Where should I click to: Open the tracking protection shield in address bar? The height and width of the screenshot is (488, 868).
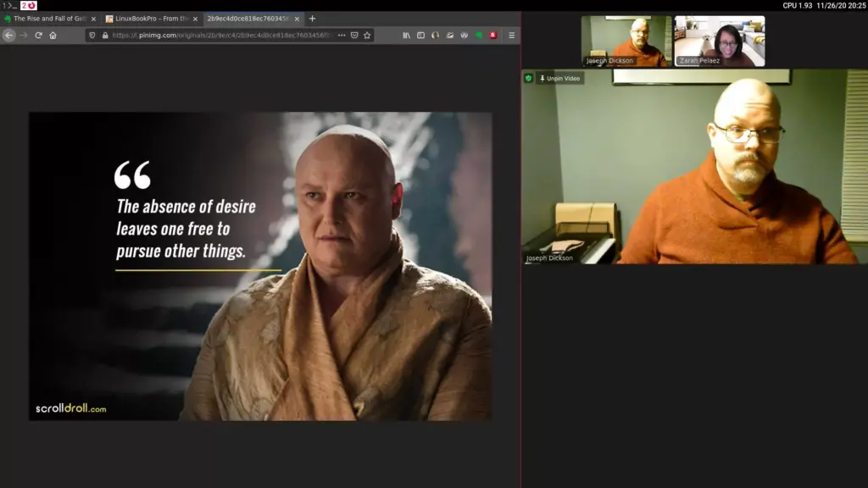[x=92, y=35]
